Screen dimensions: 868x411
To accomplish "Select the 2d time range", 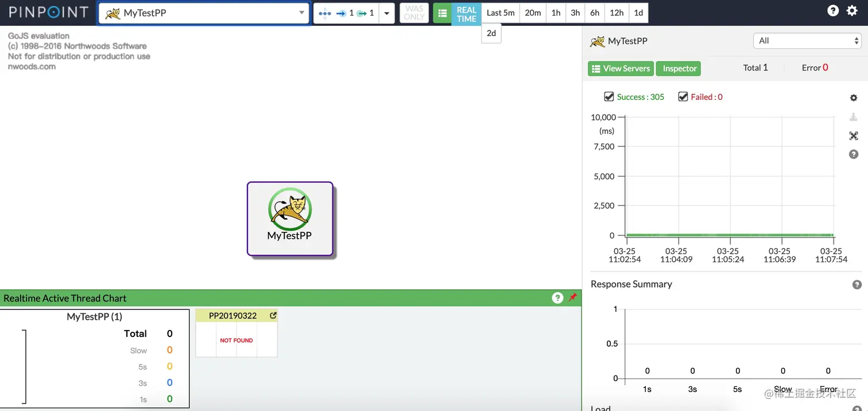I will [491, 33].
